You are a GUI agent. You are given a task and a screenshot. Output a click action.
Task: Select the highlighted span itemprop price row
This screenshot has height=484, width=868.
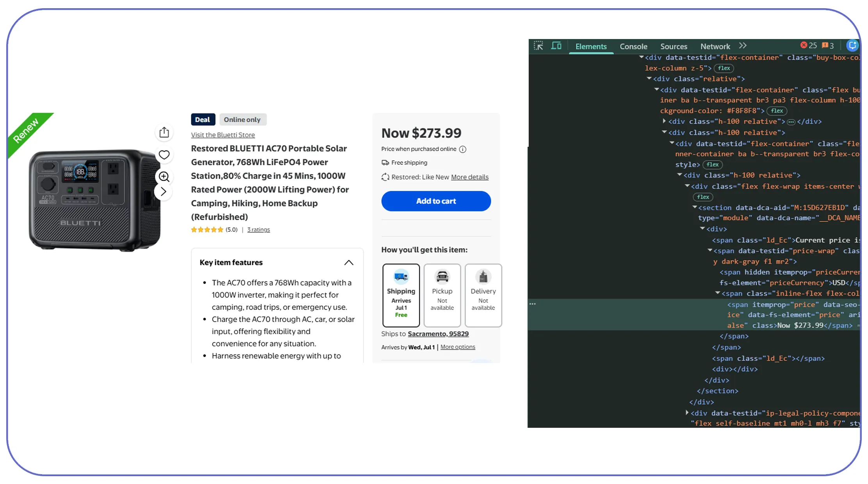coord(693,315)
